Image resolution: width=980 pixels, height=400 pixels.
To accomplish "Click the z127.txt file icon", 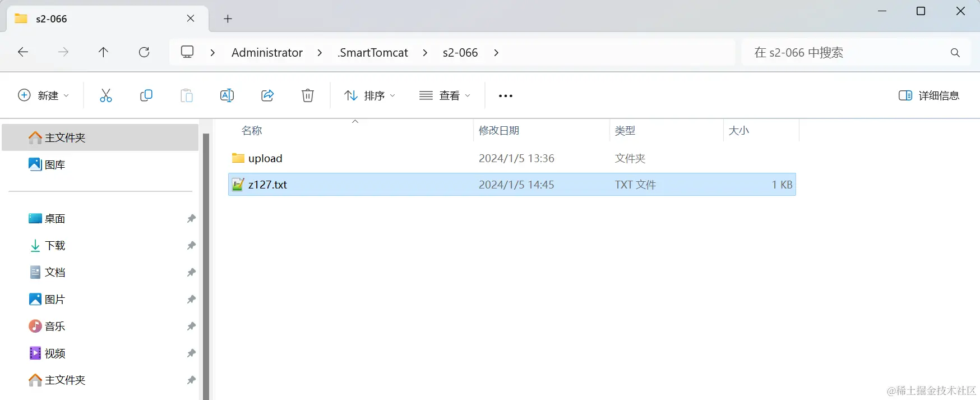I will 238,185.
